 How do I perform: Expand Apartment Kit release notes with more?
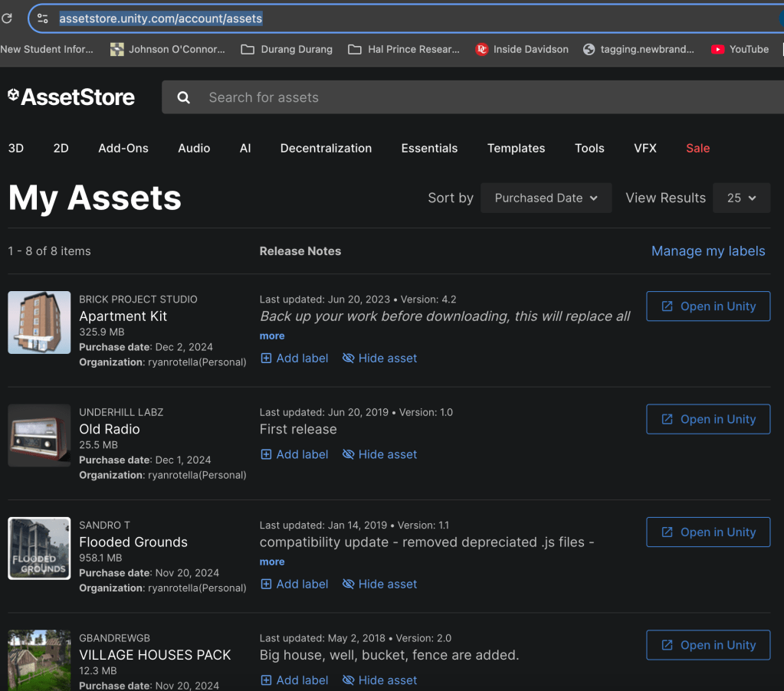272,336
